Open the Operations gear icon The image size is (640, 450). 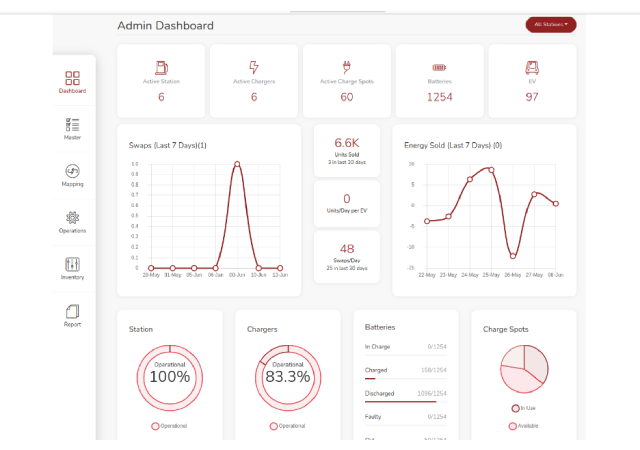tap(72, 217)
